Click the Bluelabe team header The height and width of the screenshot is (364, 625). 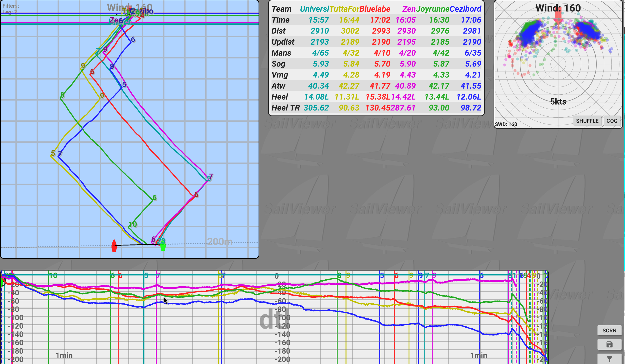coord(375,9)
